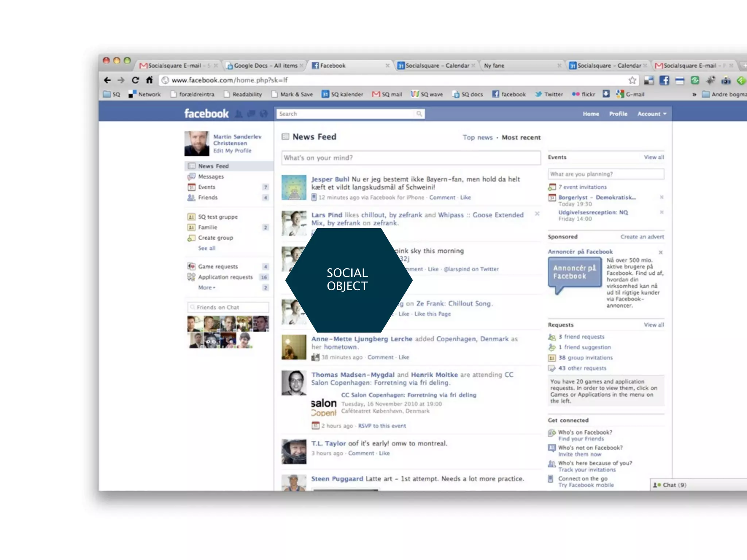Show hidden bookmarks with chevron
Screen dimensions: 747x560
[694, 94]
